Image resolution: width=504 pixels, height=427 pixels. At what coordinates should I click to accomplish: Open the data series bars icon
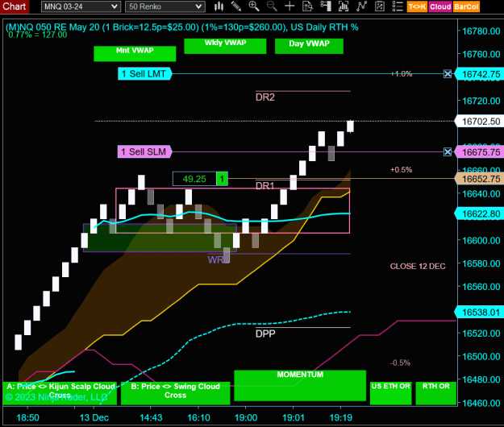click(344, 6)
